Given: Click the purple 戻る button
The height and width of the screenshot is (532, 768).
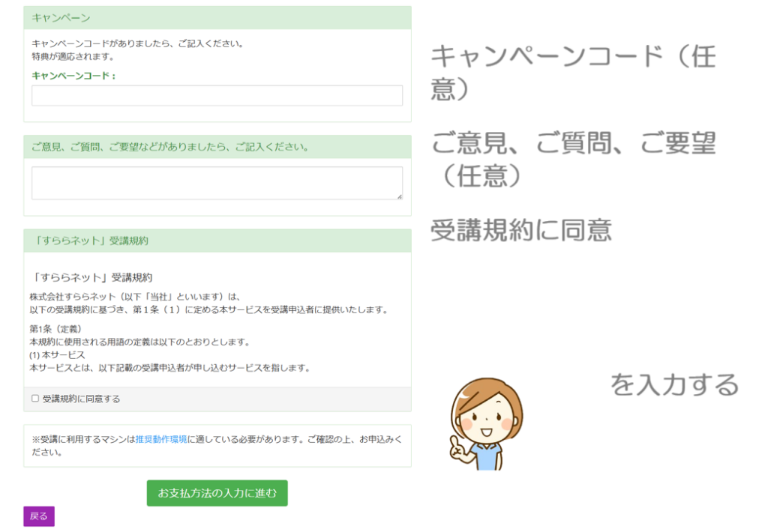Looking at the screenshot, I should [39, 516].
